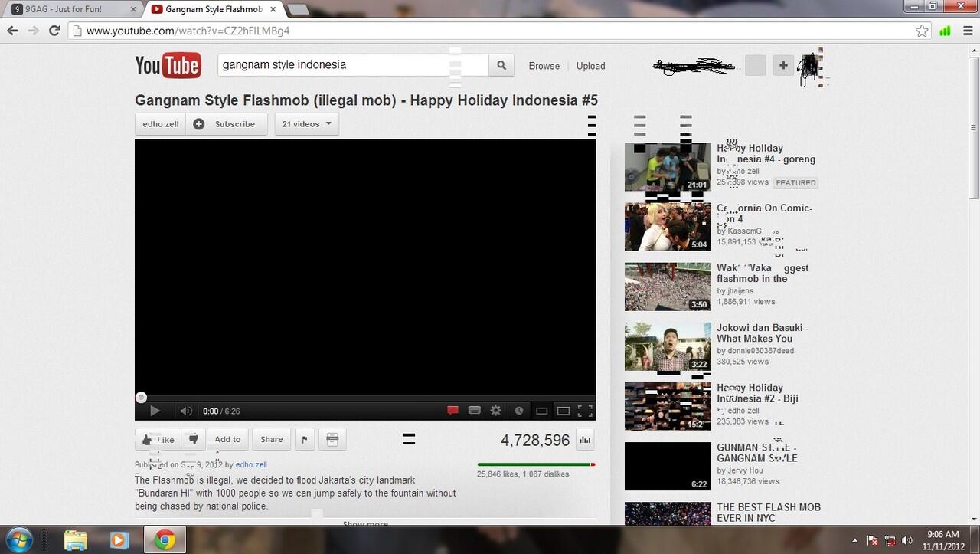Image resolution: width=980 pixels, height=554 pixels.
Task: Click the Watch Later clock icon
Action: tap(519, 411)
